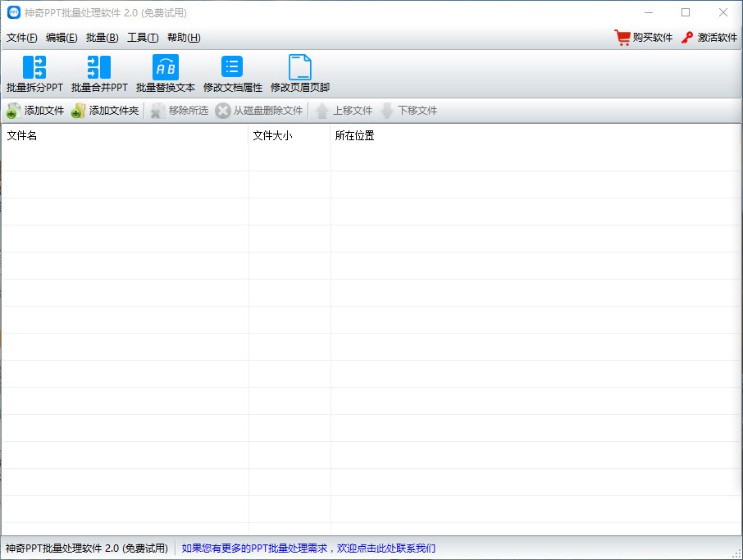The image size is (743, 560).
Task: Open the 编辑(E) menu
Action: pyautogui.click(x=62, y=38)
